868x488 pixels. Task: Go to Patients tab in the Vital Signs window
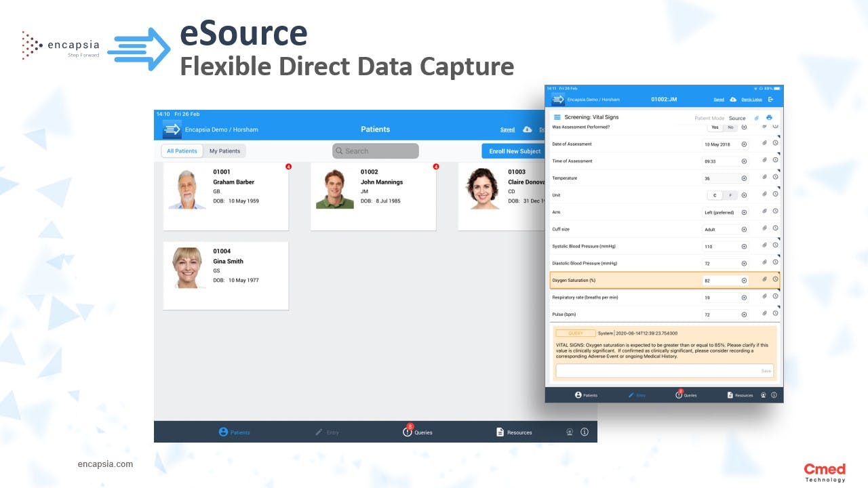[x=586, y=395]
